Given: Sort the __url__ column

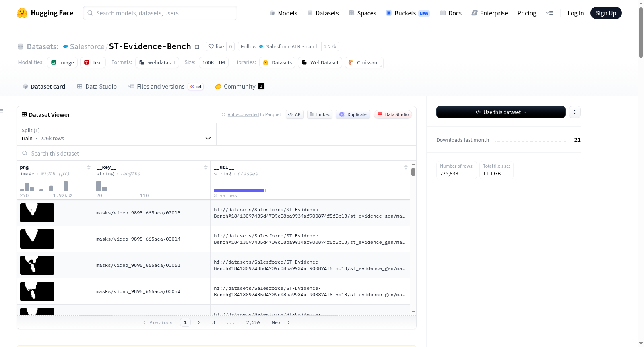Looking at the screenshot, I should [406, 167].
